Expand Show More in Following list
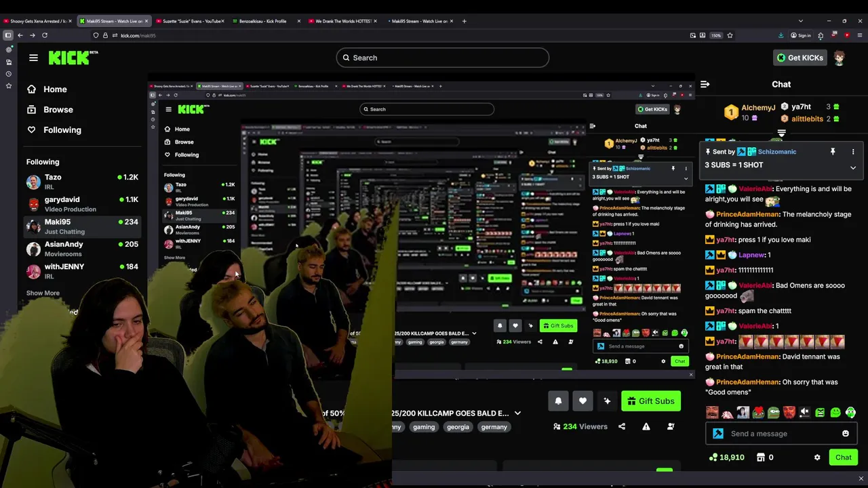Image resolution: width=868 pixels, height=488 pixels. [x=43, y=293]
